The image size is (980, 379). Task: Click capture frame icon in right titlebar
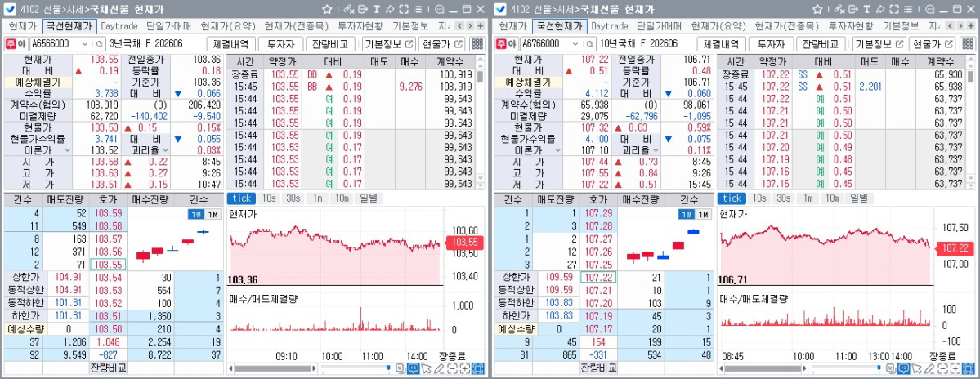point(894,9)
